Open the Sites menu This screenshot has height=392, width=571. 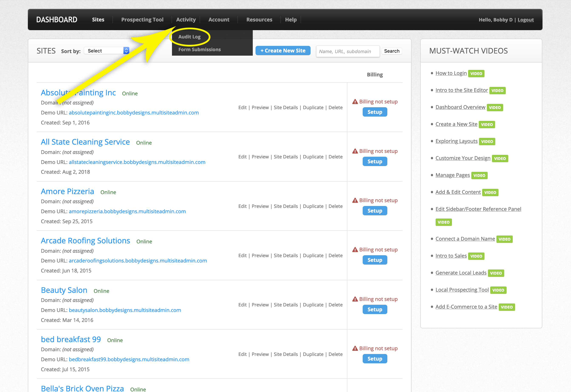[x=98, y=20]
